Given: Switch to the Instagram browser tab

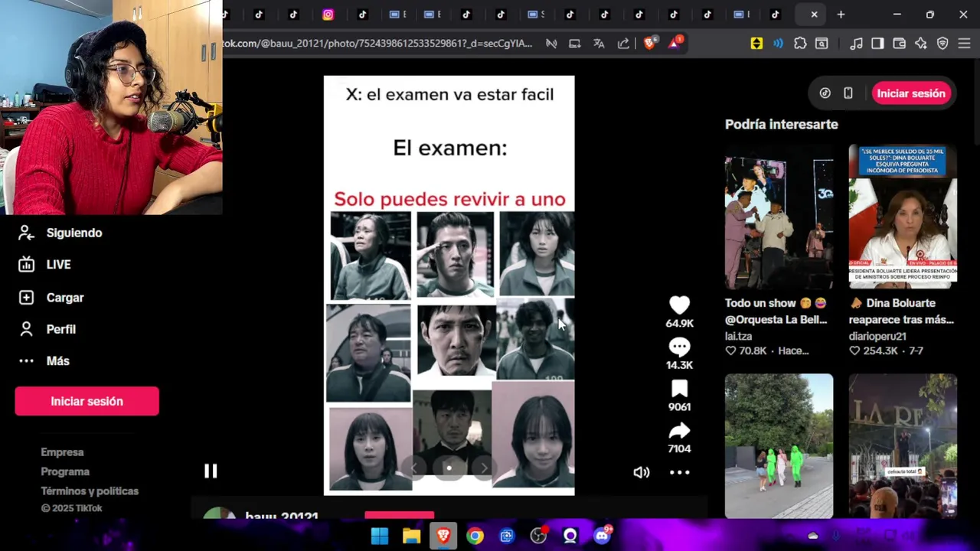Looking at the screenshot, I should pyautogui.click(x=328, y=15).
